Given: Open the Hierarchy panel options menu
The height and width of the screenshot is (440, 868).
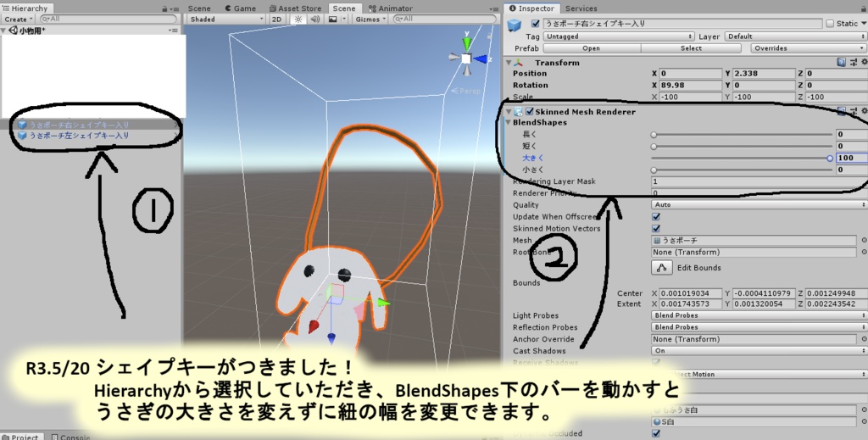Looking at the screenshot, I should point(175,8).
